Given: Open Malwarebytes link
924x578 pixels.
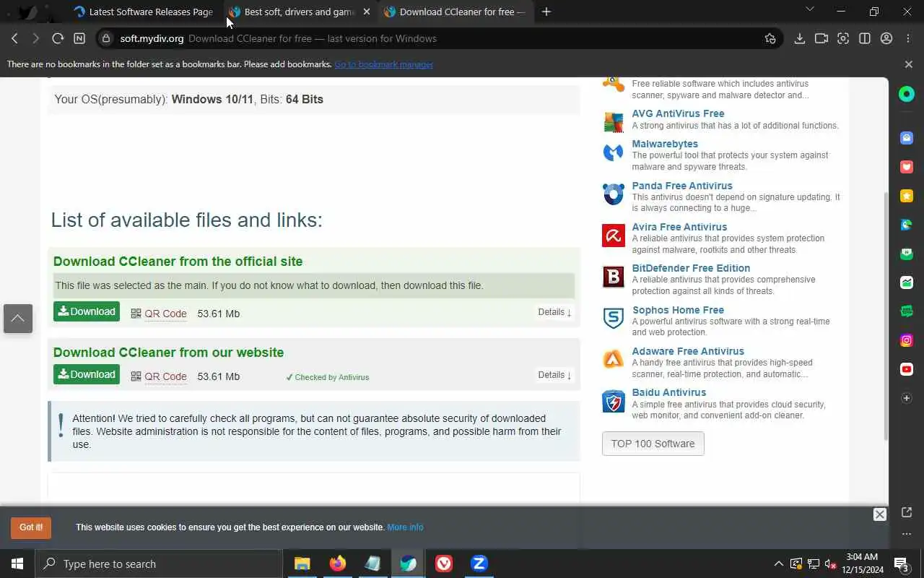Looking at the screenshot, I should tap(665, 144).
